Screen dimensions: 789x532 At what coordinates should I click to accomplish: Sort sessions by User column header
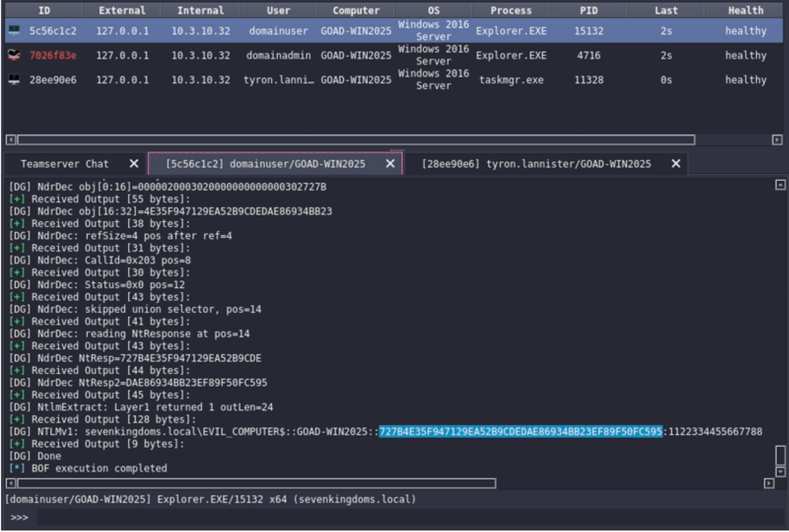(278, 10)
